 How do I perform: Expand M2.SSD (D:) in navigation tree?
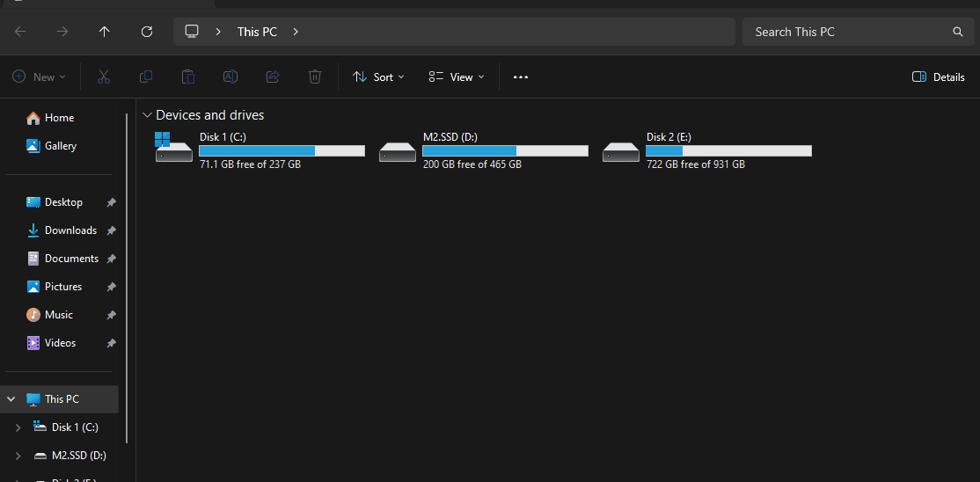pos(18,456)
